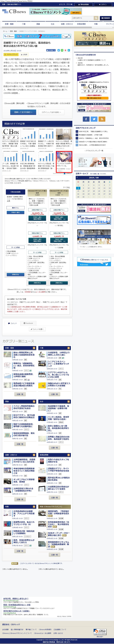114x644 pixels.
Task: Open the 社会 navigation tab
Action: point(53,24)
